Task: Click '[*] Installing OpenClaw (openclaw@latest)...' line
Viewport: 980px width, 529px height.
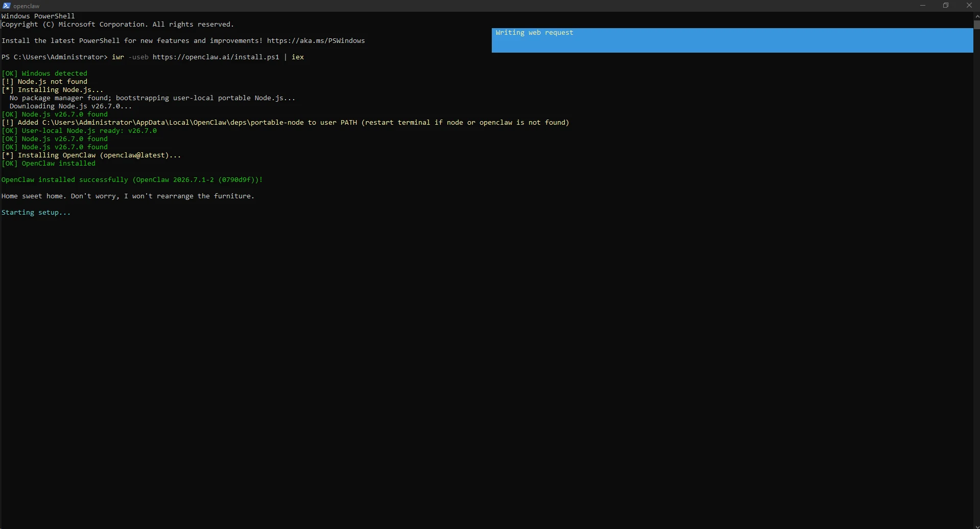Action: pyautogui.click(x=91, y=155)
